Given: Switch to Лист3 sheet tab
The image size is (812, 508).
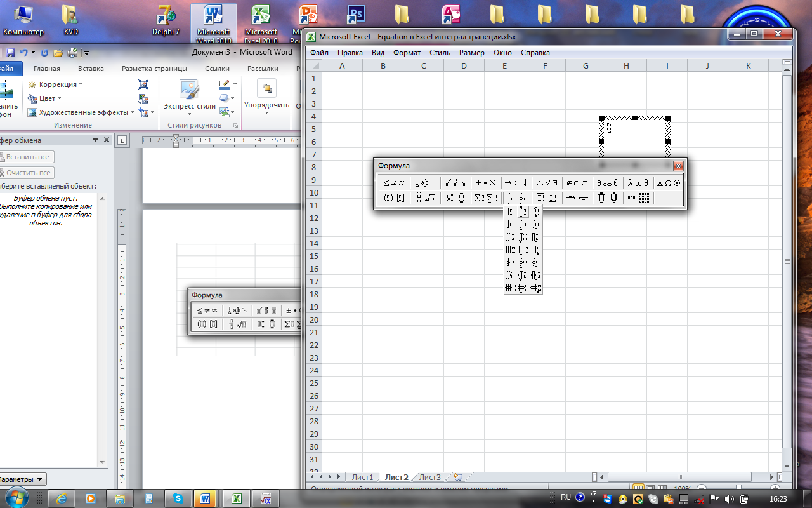Looking at the screenshot, I should (429, 477).
